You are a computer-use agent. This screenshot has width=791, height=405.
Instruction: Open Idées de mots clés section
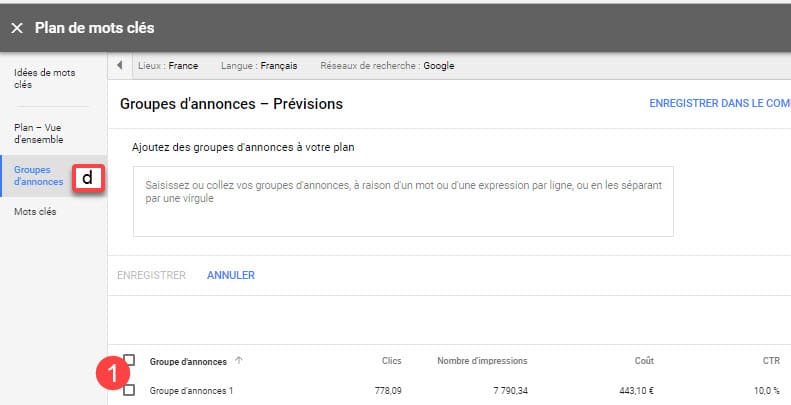click(44, 79)
